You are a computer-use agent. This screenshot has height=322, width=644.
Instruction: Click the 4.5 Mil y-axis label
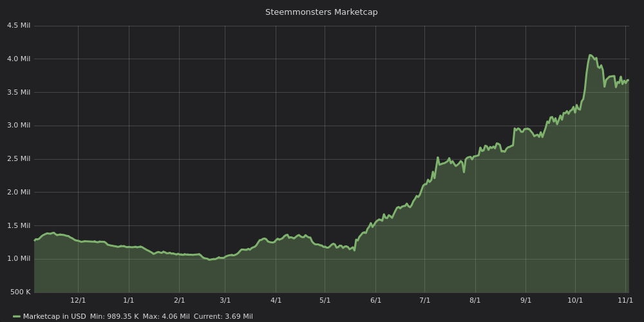19,26
